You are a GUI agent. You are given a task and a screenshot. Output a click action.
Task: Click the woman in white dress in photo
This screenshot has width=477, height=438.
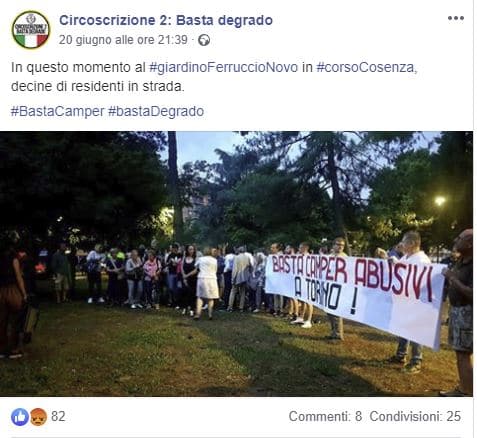point(207,282)
